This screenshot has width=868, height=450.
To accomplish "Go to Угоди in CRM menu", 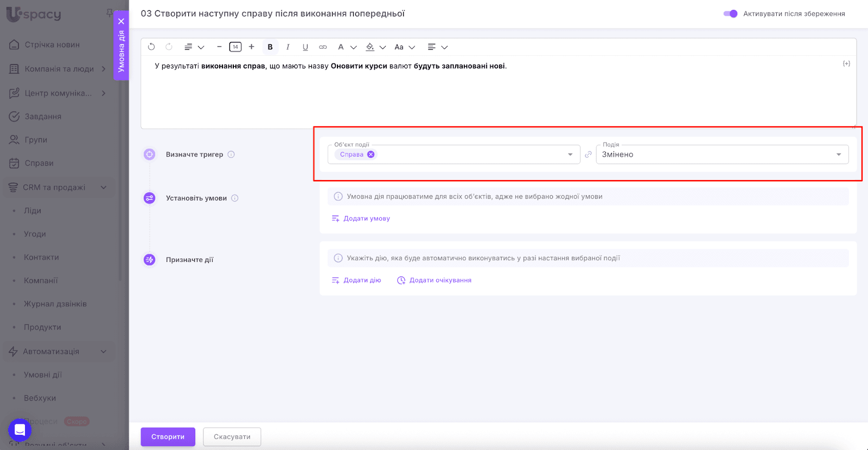I will tap(35, 234).
